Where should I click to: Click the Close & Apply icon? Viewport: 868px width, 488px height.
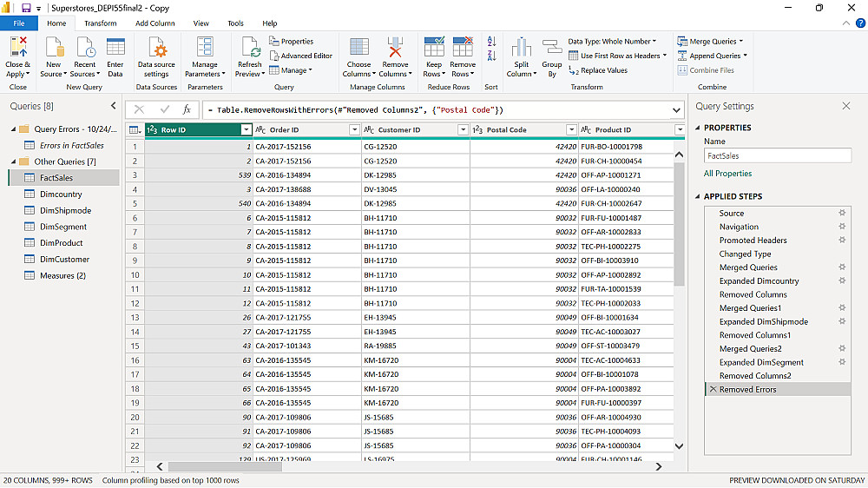coord(17,48)
